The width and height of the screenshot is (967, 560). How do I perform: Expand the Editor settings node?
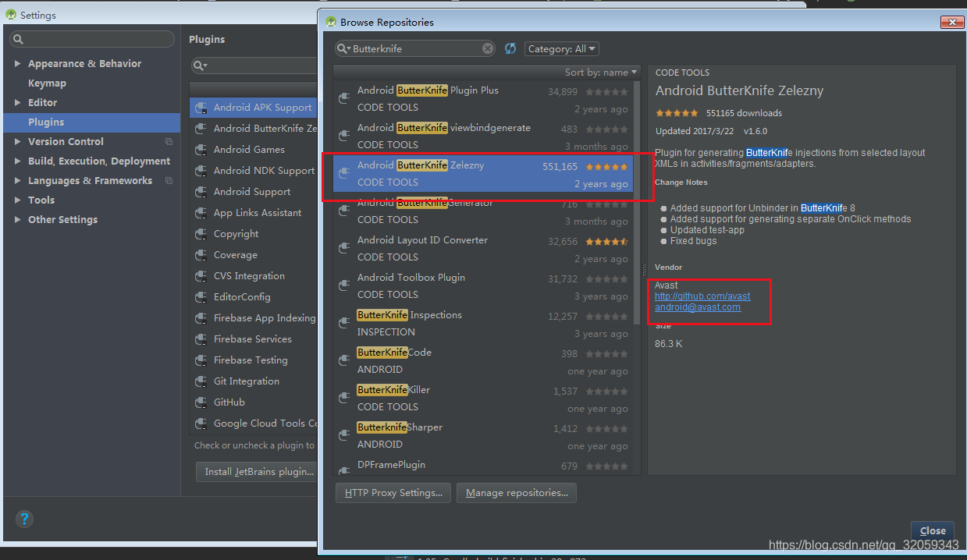tap(17, 103)
